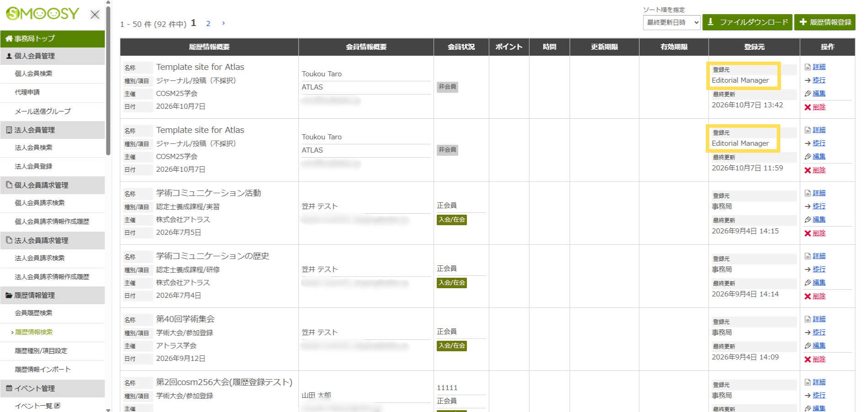Open 事務局トップ home menu

tap(53, 39)
